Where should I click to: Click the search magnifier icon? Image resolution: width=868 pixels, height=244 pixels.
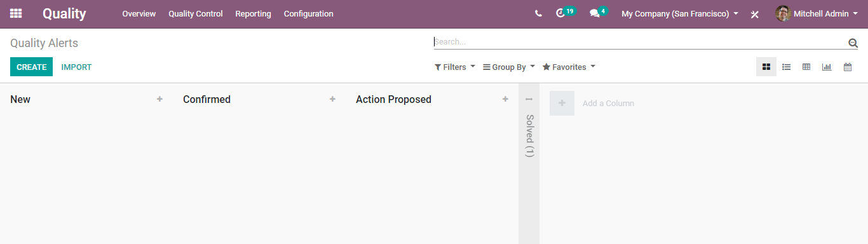(853, 43)
